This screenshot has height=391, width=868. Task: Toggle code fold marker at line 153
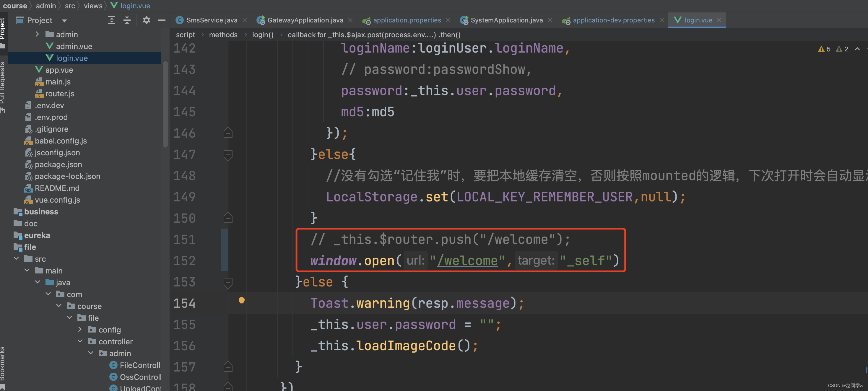click(228, 282)
